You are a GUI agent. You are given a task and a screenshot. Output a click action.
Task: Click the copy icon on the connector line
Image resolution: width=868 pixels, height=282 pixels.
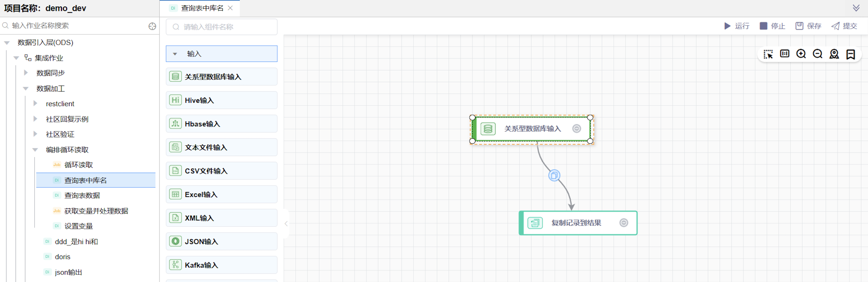pyautogui.click(x=554, y=175)
